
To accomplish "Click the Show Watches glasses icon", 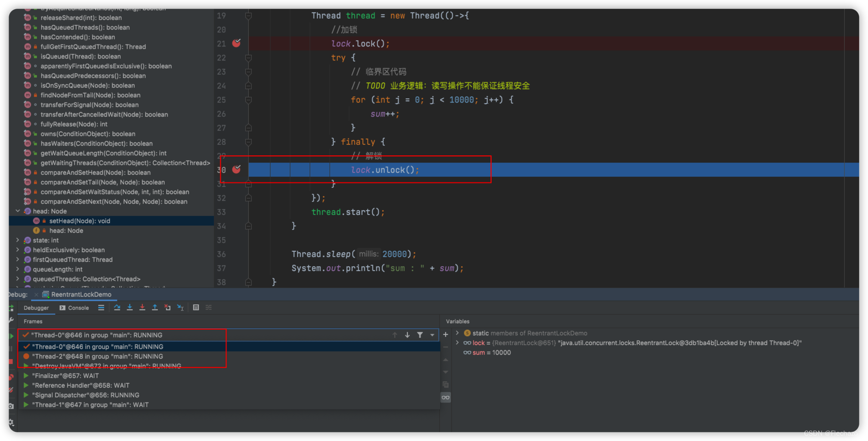I will 446,397.
